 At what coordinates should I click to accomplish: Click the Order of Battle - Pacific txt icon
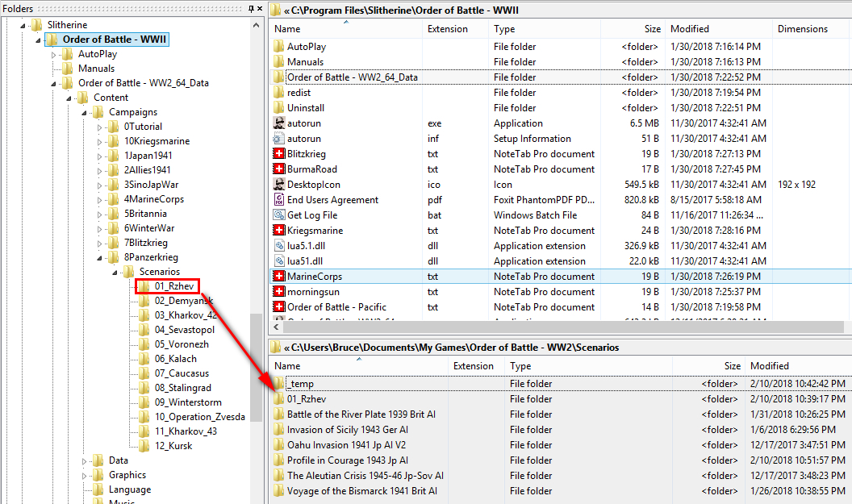278,307
